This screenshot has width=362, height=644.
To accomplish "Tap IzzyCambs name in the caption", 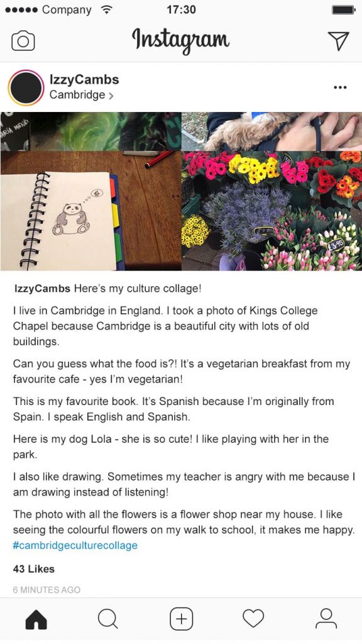I will 41,289.
